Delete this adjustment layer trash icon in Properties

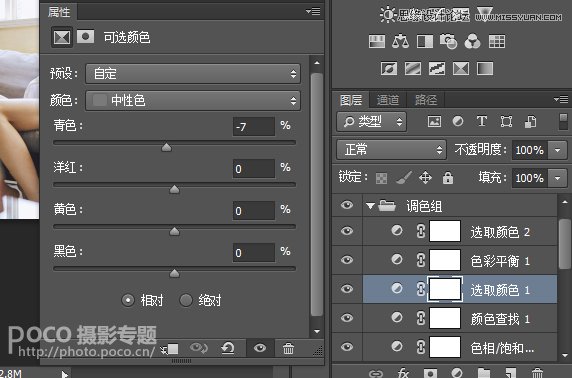tap(288, 348)
